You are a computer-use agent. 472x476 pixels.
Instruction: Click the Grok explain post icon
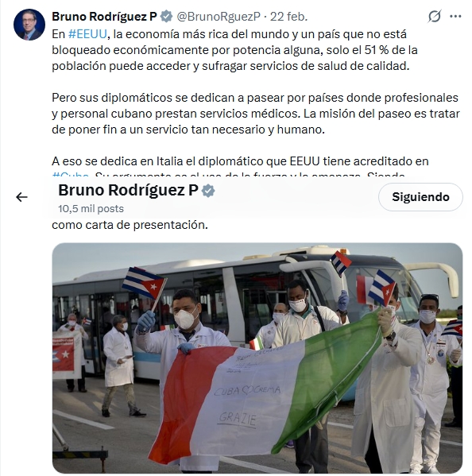[x=435, y=17]
